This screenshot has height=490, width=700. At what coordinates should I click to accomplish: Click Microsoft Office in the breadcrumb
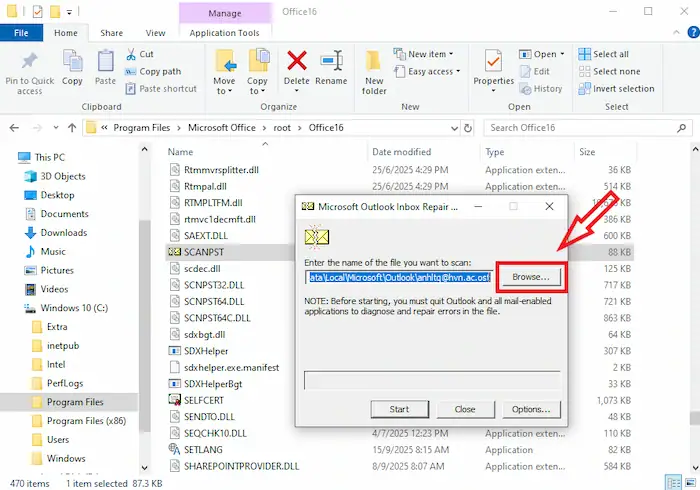coord(222,128)
